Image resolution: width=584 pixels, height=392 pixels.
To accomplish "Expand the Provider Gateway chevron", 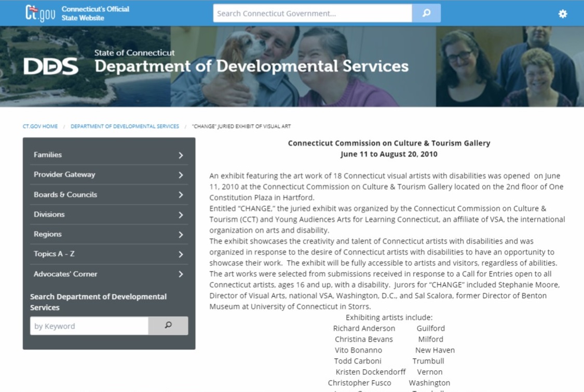I will (181, 175).
